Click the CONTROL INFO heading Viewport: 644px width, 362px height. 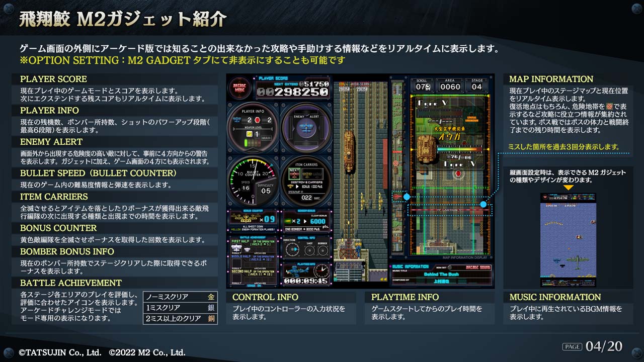(x=265, y=297)
